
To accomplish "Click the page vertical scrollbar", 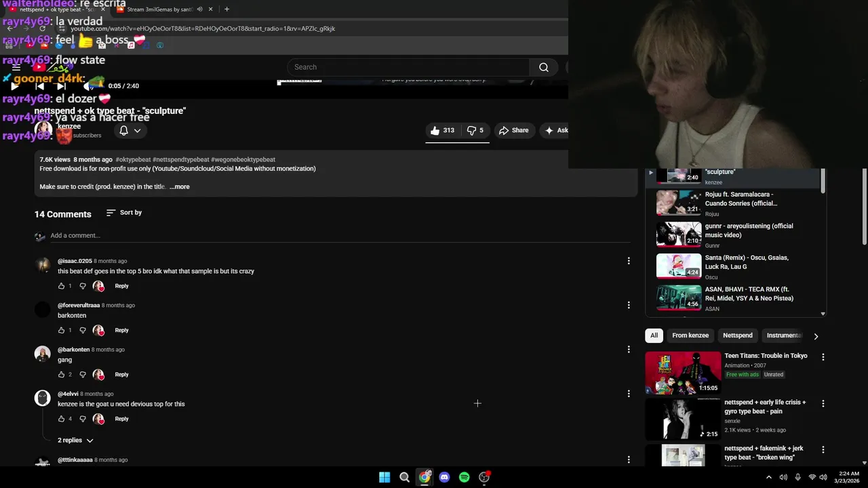I will point(864,207).
